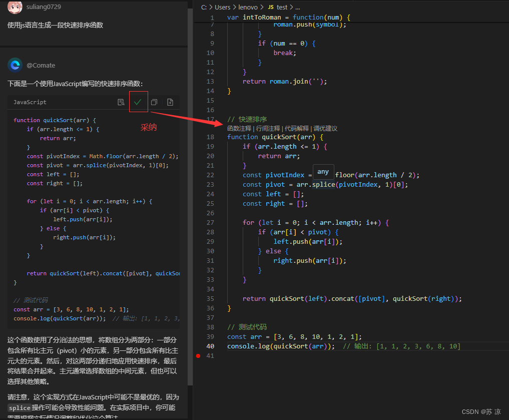
Task: Insert code into new file icon
Action: pos(170,102)
